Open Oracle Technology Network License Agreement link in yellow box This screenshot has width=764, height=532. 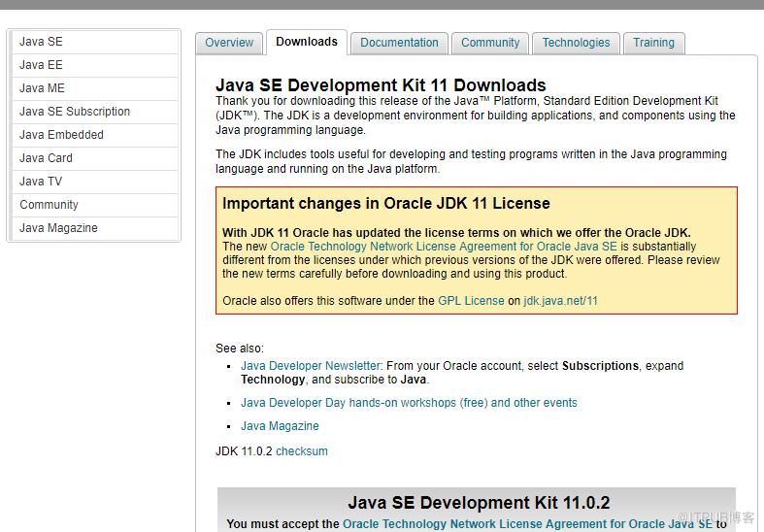(x=444, y=247)
